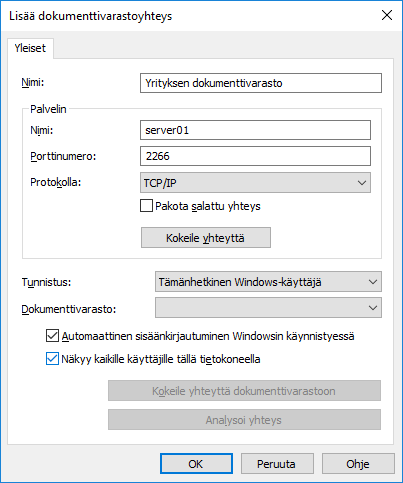Click the Yrityksen dokumenttivarasto name field
This screenshot has width=403, height=483.
(x=261, y=83)
